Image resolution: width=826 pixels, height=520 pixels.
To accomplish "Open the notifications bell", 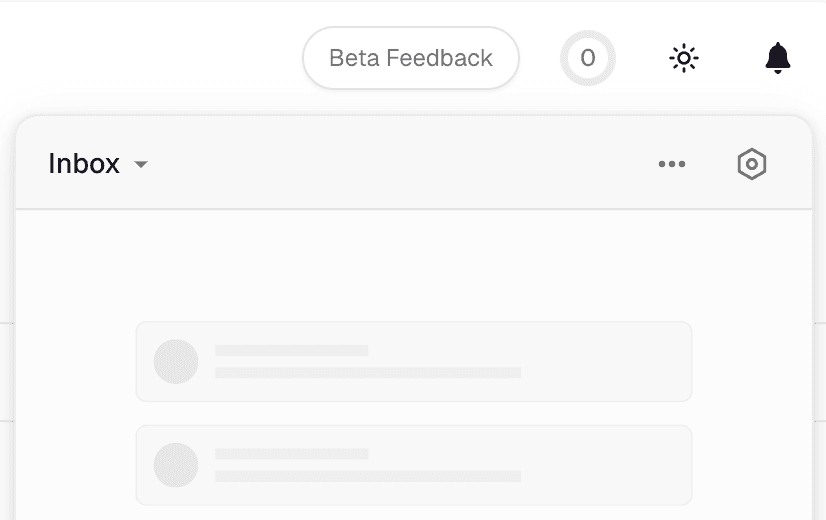I will click(x=777, y=58).
